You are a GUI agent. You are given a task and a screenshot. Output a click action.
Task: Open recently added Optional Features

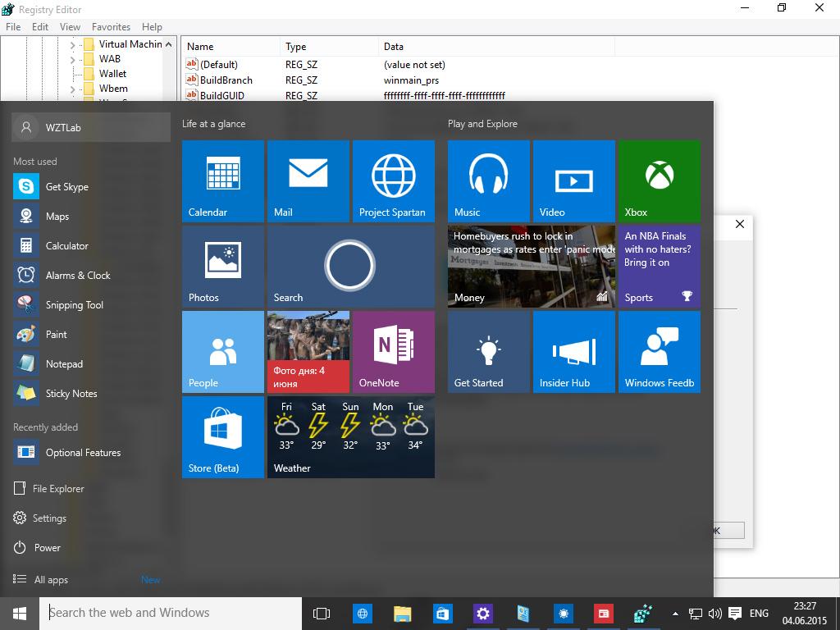point(91,452)
